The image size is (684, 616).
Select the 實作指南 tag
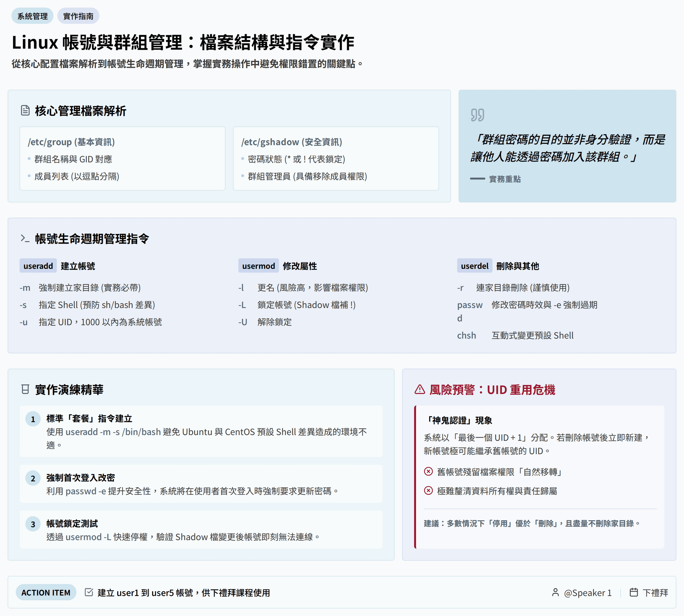[x=78, y=16]
